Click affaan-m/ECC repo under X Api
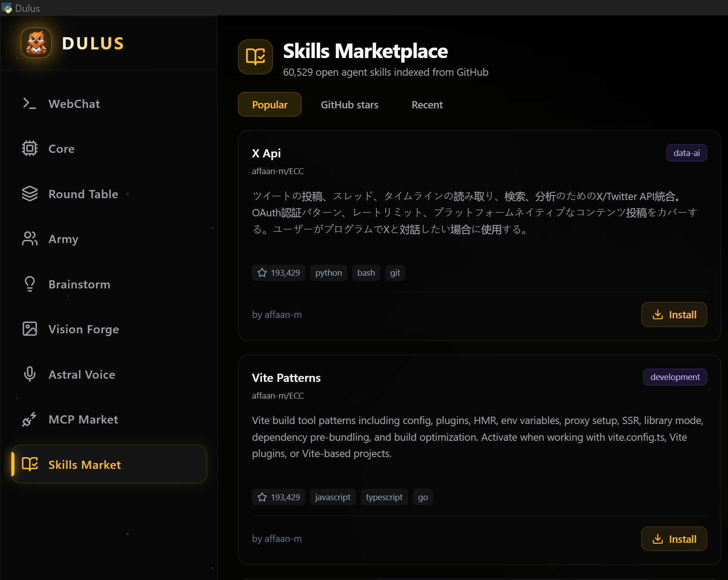 278,171
